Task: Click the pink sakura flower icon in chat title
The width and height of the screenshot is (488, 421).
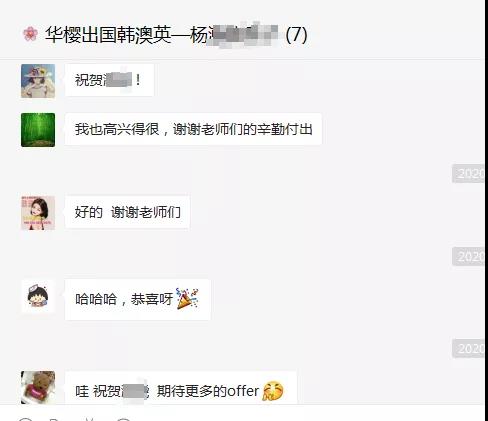Action: pyautogui.click(x=30, y=34)
